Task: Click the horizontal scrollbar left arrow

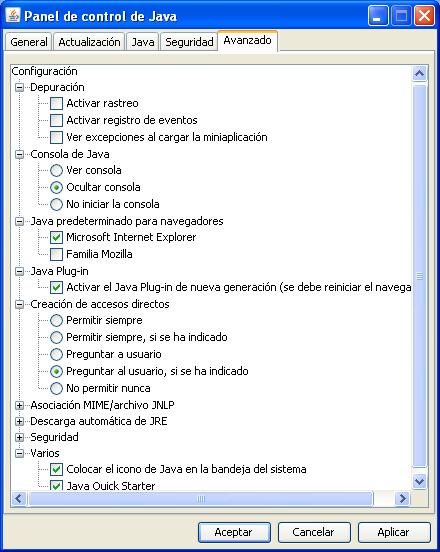Action: pyautogui.click(x=19, y=498)
